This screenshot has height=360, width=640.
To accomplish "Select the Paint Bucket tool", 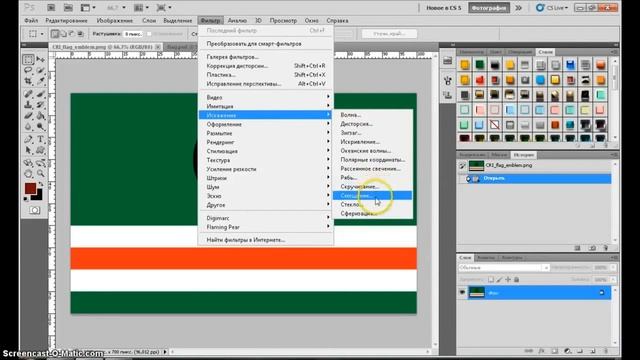I will [40, 116].
